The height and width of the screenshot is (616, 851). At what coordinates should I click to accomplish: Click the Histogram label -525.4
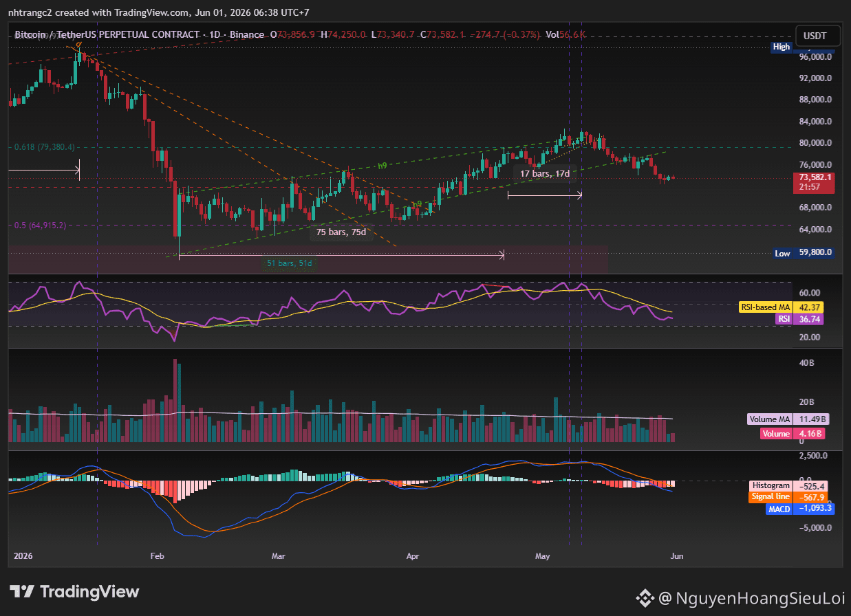[x=812, y=485]
